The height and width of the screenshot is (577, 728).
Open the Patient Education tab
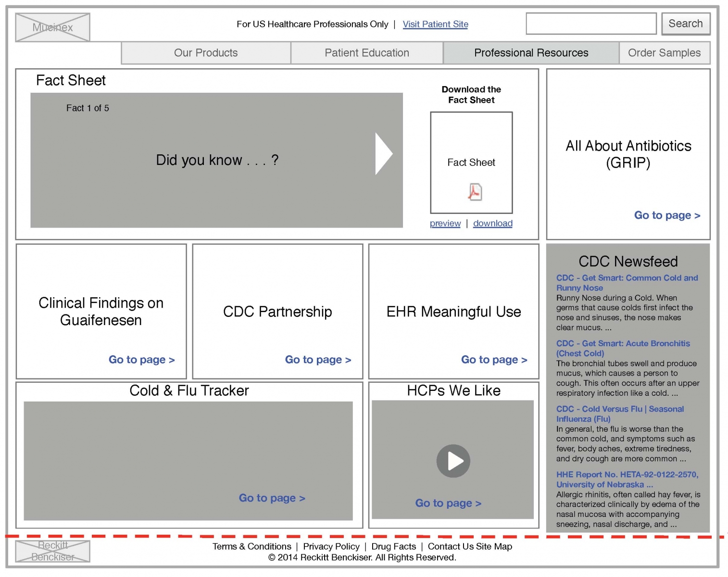(x=367, y=53)
